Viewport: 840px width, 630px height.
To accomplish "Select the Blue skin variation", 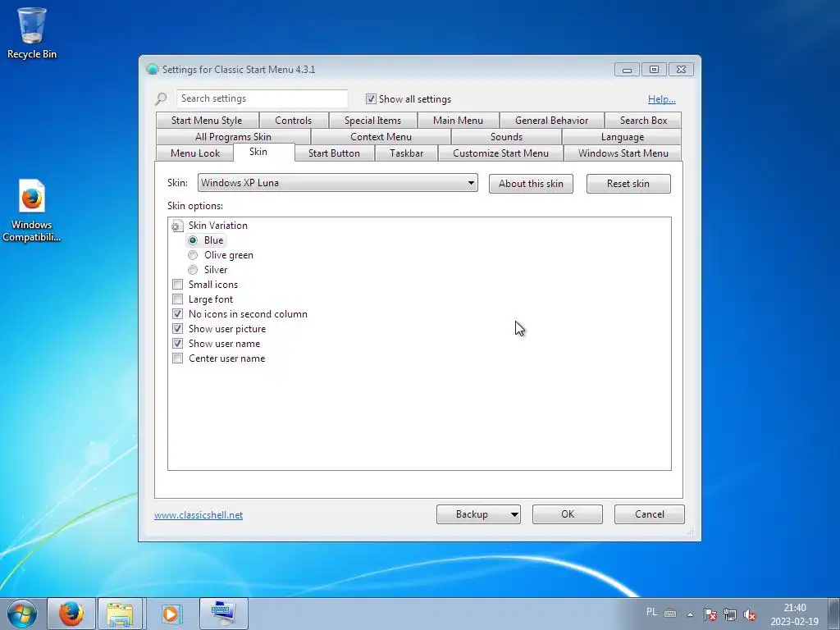I will point(193,240).
